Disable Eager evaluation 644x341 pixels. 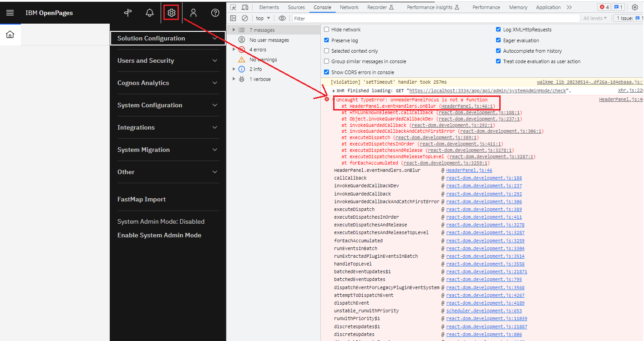[497, 40]
